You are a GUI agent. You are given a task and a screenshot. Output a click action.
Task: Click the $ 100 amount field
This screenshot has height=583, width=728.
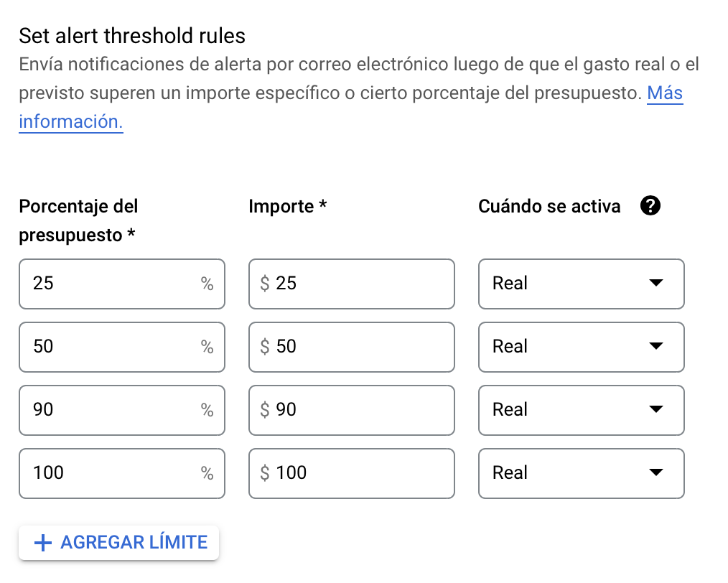point(352,473)
